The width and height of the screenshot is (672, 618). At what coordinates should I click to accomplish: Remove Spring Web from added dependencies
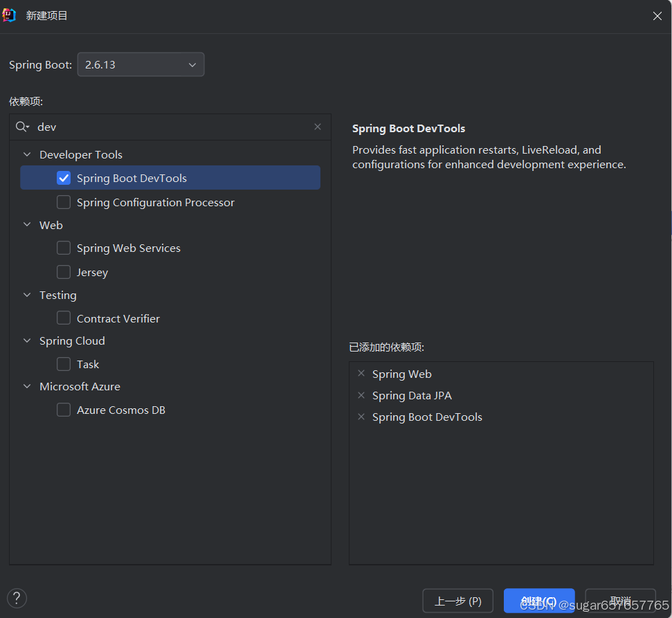point(361,374)
